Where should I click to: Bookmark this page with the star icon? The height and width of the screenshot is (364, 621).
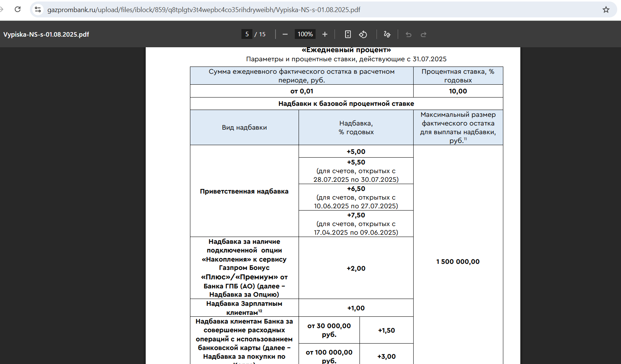tap(606, 9)
